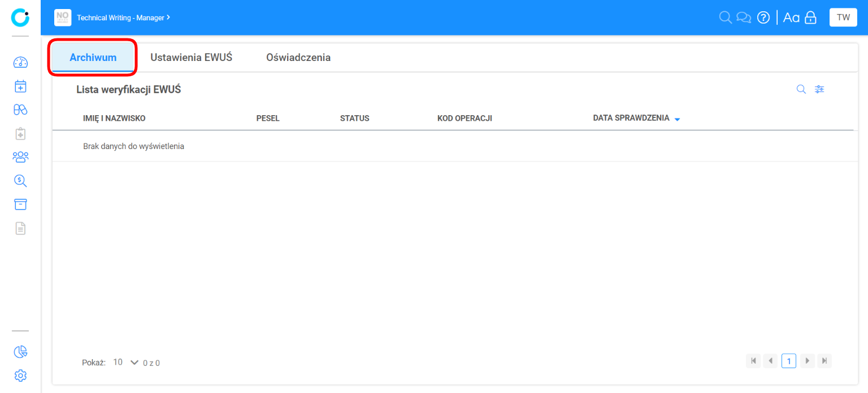Image resolution: width=868 pixels, height=393 pixels.
Task: Open the pie chart reports icon
Action: pos(20,352)
